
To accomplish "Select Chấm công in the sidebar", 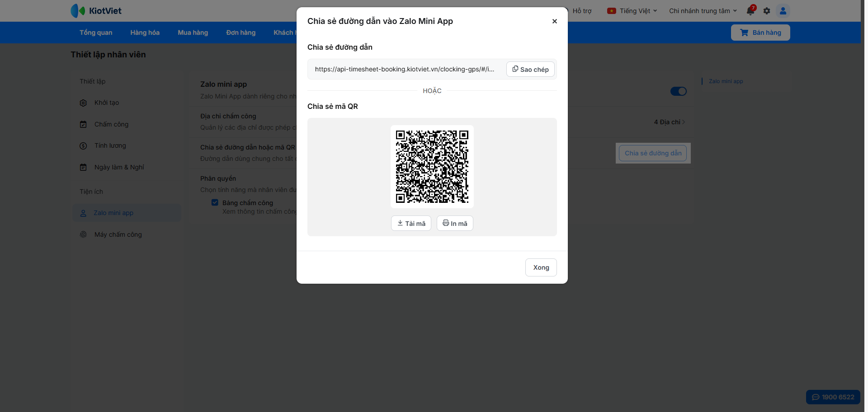I will 127,124.
